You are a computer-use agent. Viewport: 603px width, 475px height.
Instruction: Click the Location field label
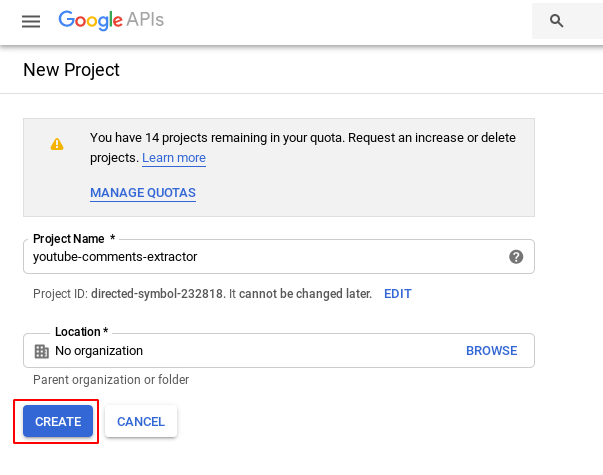[81, 332]
